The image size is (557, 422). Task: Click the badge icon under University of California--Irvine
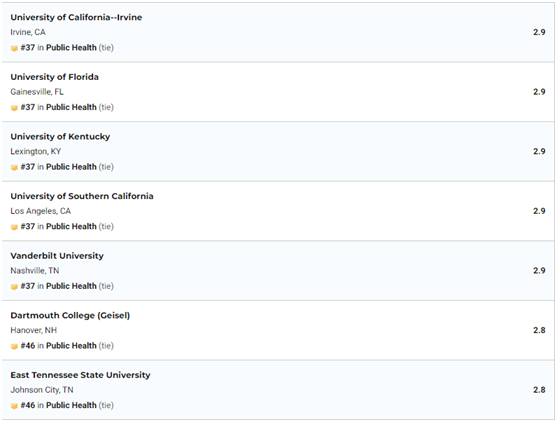pyautogui.click(x=14, y=48)
